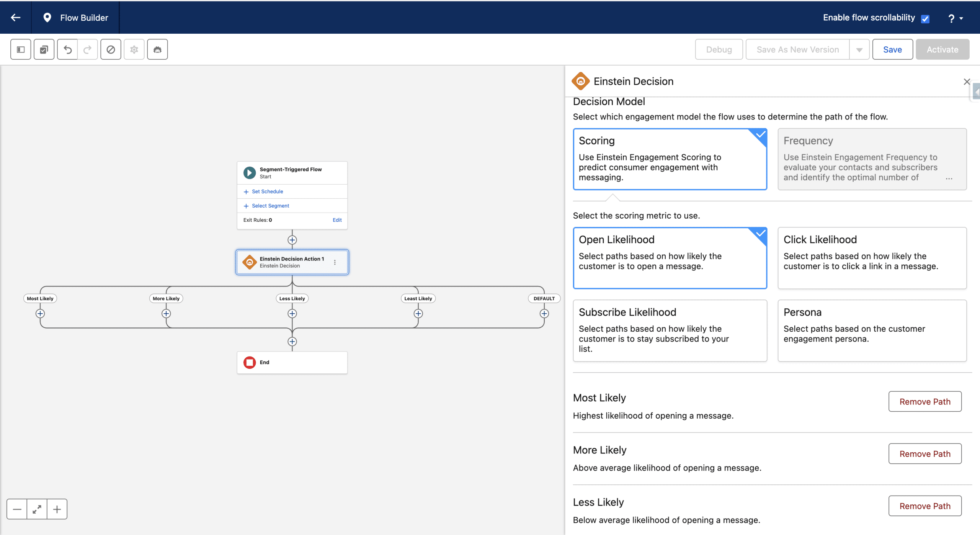Click the zoom in plus button
Viewport: 980px width, 535px height.
pyautogui.click(x=57, y=509)
